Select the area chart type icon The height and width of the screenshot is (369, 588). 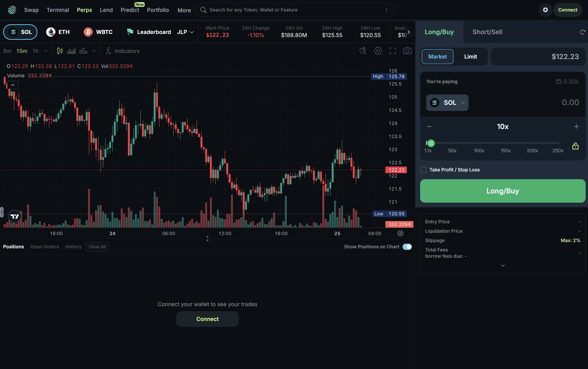71,51
